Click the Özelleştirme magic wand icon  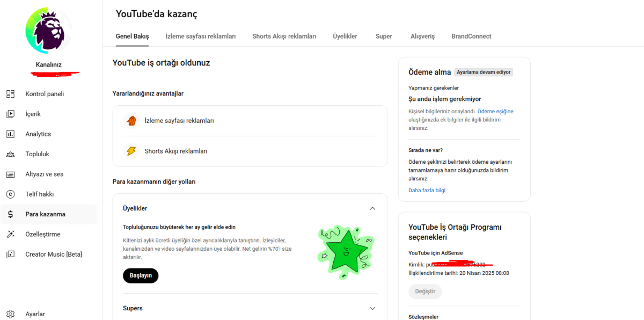click(x=10, y=235)
